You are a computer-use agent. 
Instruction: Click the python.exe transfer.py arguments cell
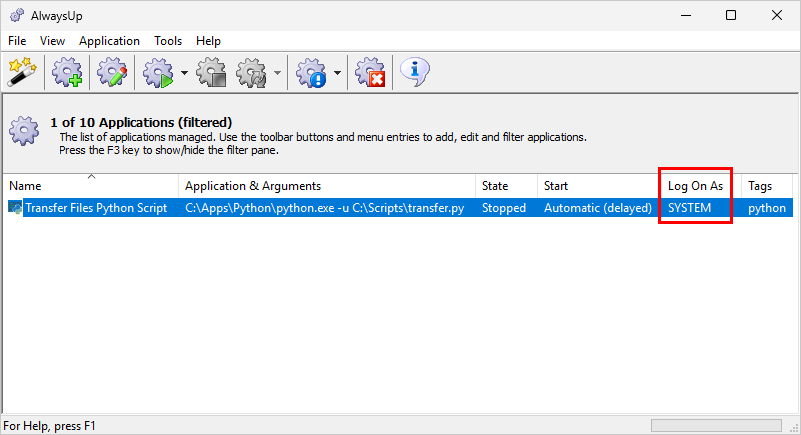(x=325, y=208)
